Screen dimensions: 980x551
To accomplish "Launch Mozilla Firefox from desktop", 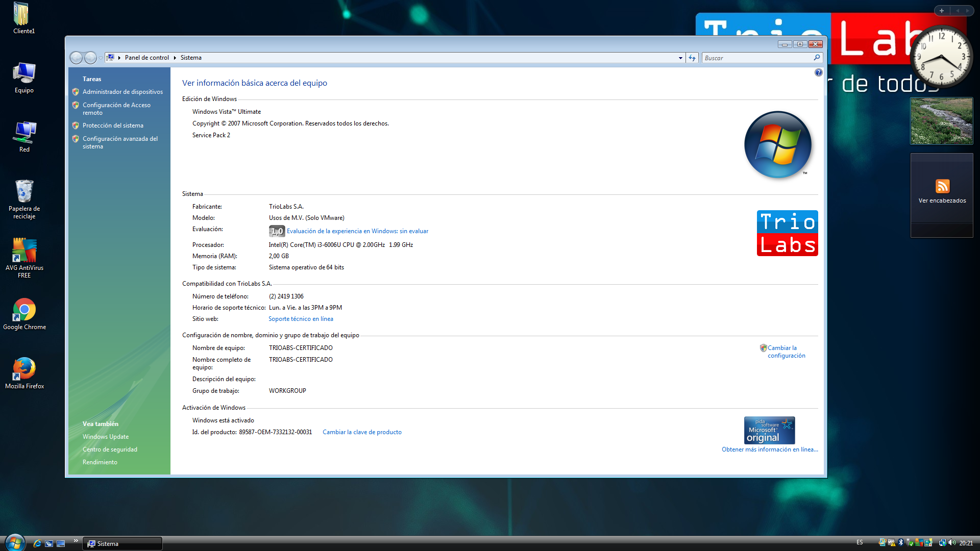I will [x=24, y=373].
